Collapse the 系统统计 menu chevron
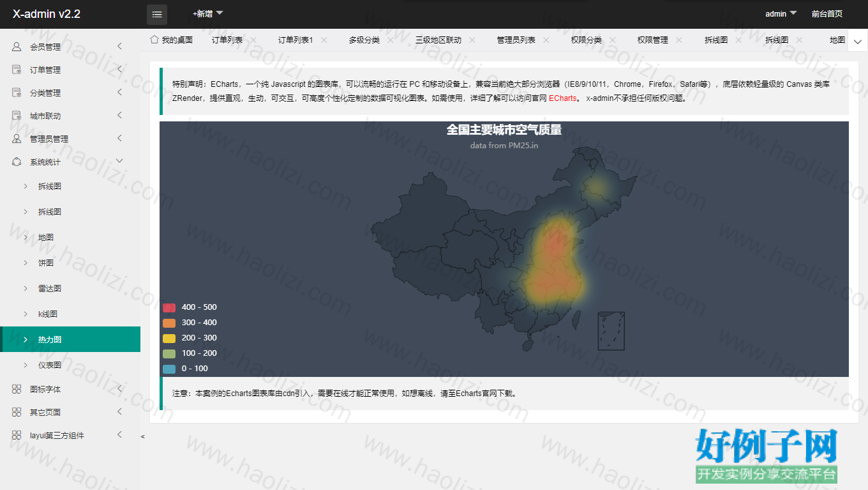868x490 pixels. pyautogui.click(x=119, y=161)
